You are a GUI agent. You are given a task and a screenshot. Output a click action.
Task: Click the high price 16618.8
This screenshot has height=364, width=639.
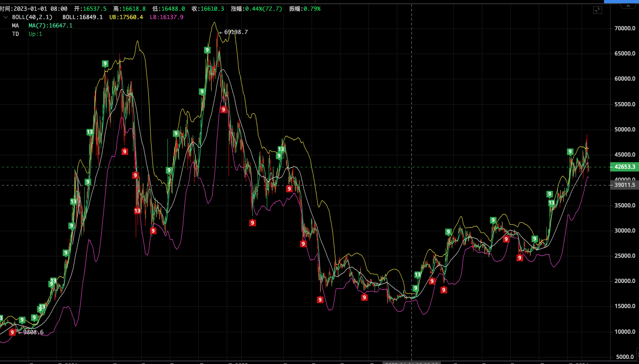click(134, 9)
